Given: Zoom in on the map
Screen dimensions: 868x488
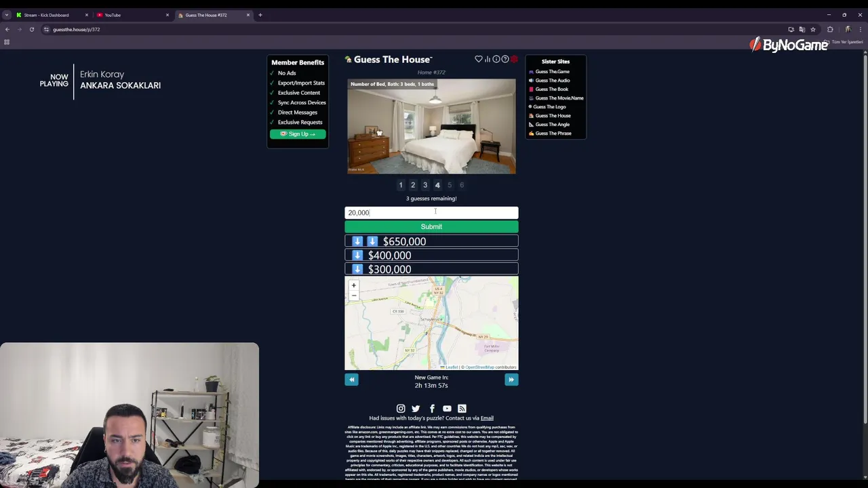Looking at the screenshot, I should (353, 285).
